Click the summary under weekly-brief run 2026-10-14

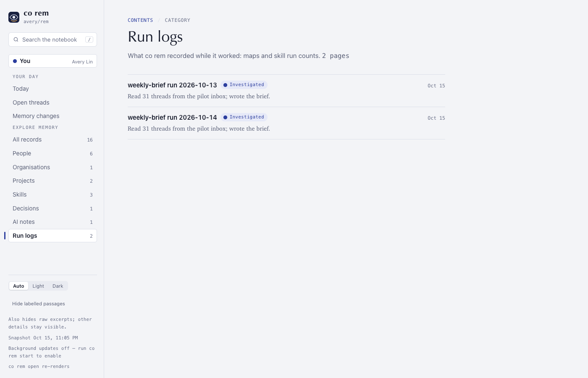[x=199, y=129]
